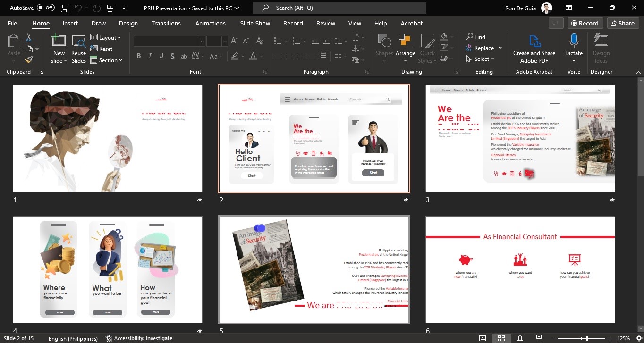The height and width of the screenshot is (343, 644).
Task: Click Accessibility: Investigate in status bar
Action: (x=139, y=338)
